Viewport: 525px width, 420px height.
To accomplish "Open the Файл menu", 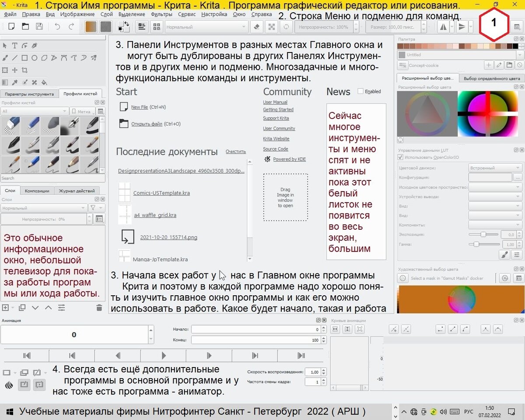I will click(x=10, y=14).
